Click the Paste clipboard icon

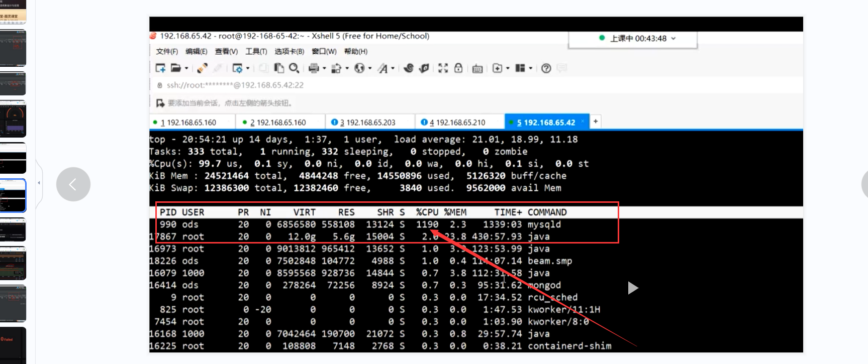pos(278,68)
